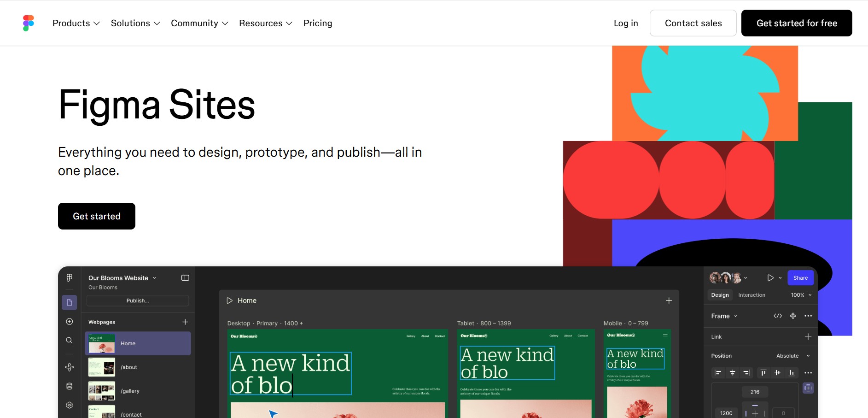Click the Get started hero button
The width and height of the screenshot is (868, 418).
[x=97, y=216]
